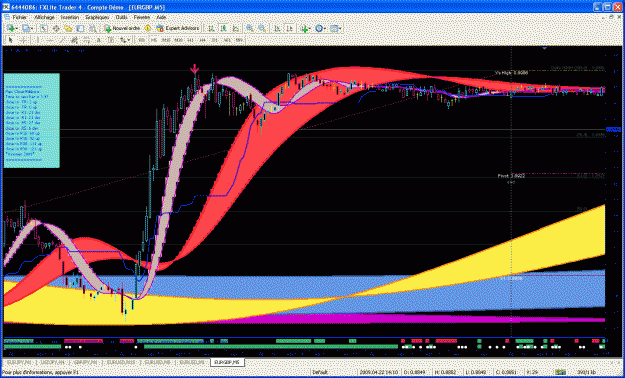Viewport: 625px width, 378px height.
Task: Open the Graphiques menu
Action: point(97,18)
